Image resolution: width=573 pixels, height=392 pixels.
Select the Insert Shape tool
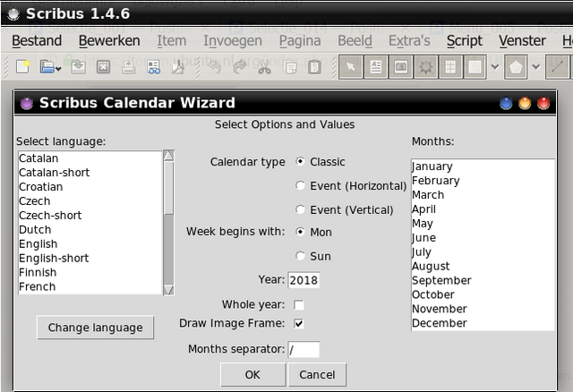pos(475,67)
